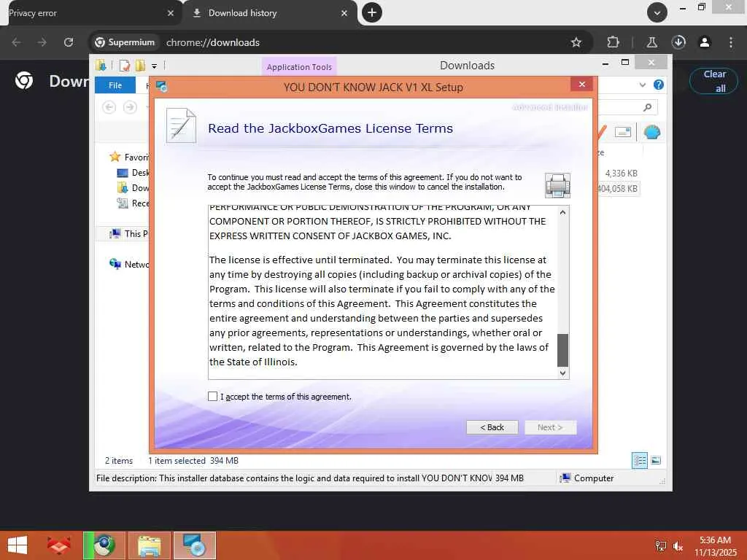Select Desktop in Explorer navigation pane
747x560 pixels.
(133, 172)
